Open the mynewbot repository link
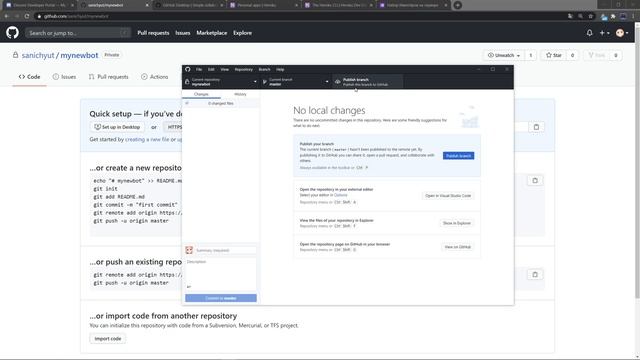Image resolution: width=640 pixels, height=360 pixels. click(x=79, y=55)
